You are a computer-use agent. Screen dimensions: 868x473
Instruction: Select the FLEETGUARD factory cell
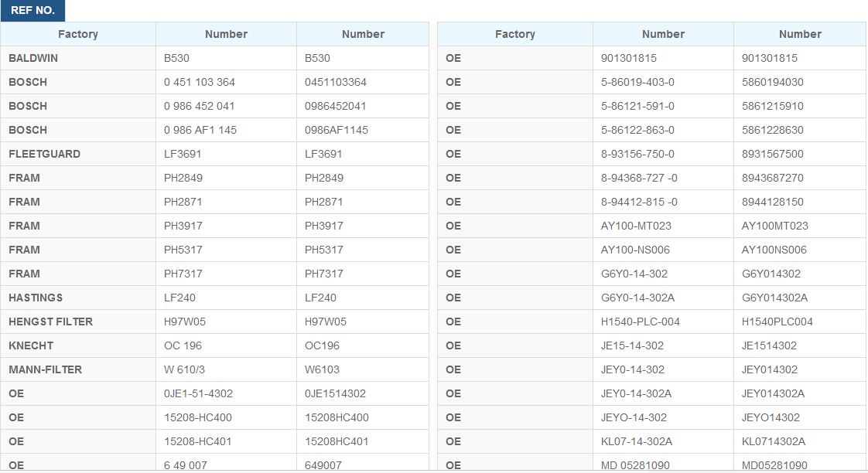pyautogui.click(x=78, y=154)
